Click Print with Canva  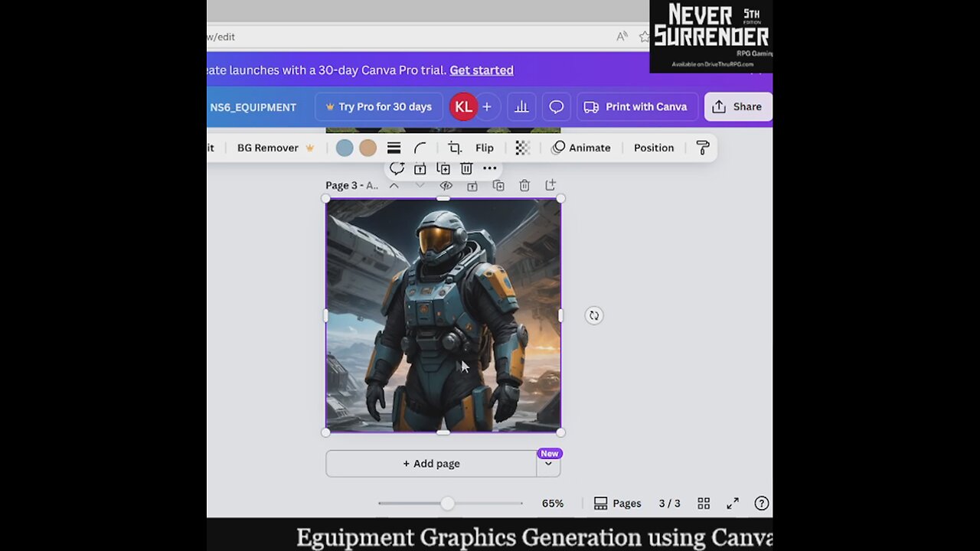[635, 107]
